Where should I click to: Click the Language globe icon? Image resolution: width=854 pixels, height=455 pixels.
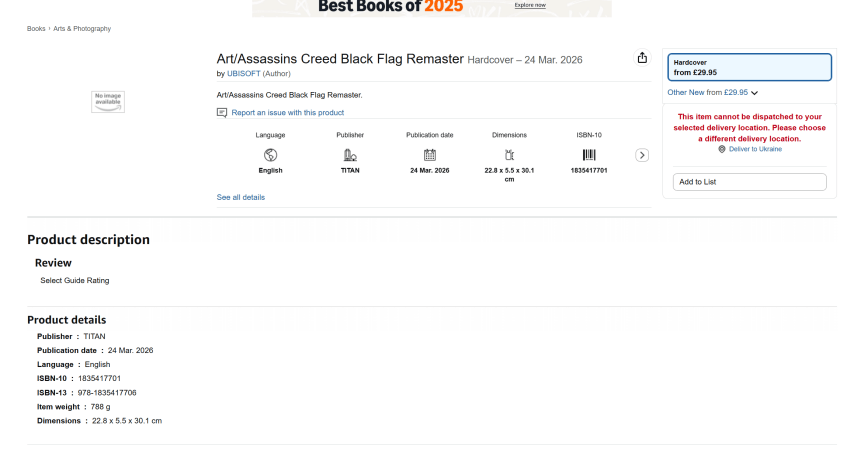pyautogui.click(x=270, y=155)
